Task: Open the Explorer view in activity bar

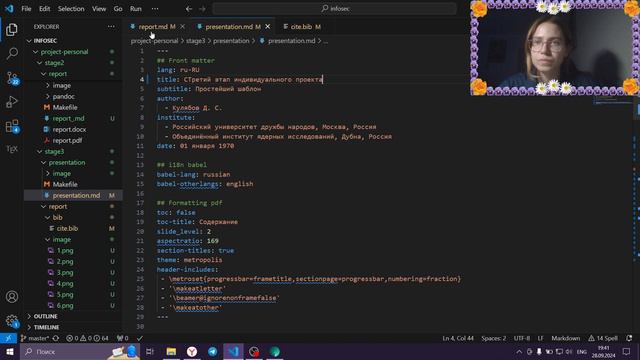Action: click(x=12, y=29)
